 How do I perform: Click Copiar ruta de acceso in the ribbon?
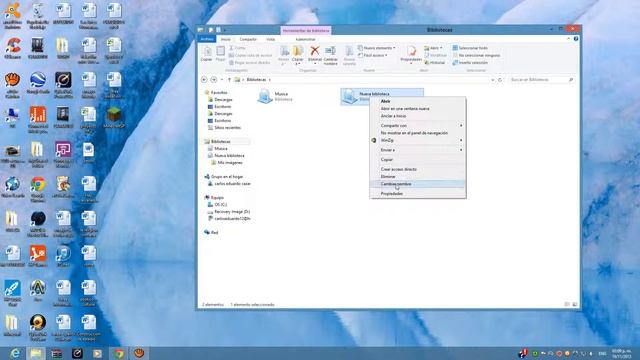coord(250,55)
